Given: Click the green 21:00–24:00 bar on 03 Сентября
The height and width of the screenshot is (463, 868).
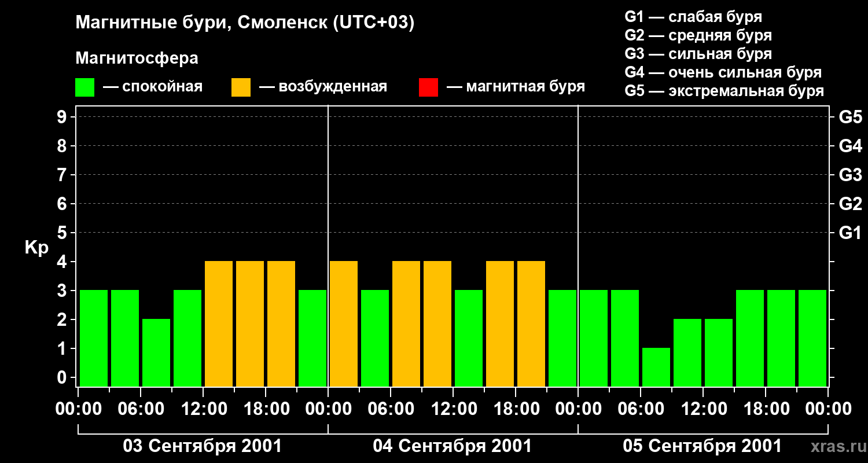Looking at the screenshot, I should 312,338.
